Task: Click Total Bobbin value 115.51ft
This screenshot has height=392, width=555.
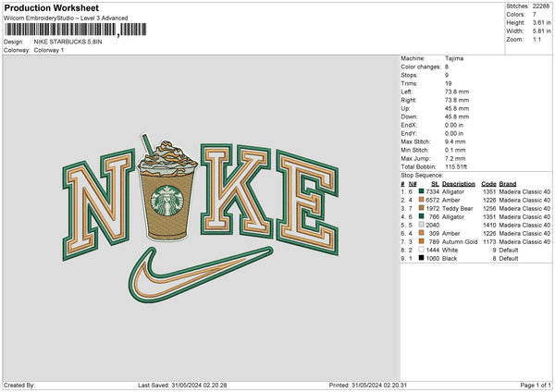Action: pyautogui.click(x=456, y=166)
